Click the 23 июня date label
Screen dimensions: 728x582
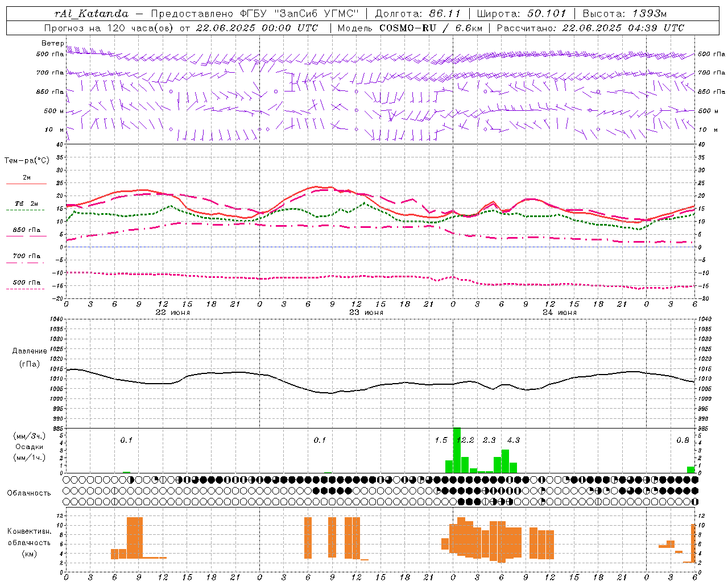(x=366, y=313)
